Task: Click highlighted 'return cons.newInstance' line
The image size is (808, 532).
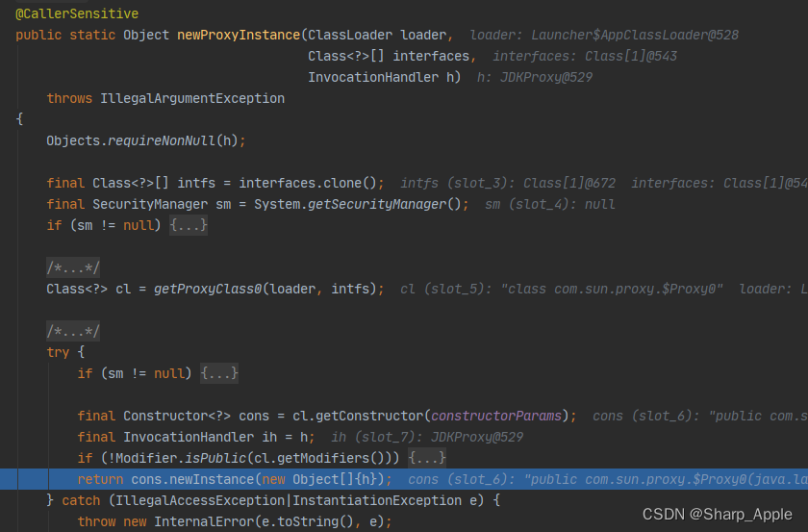Action: pos(404,479)
